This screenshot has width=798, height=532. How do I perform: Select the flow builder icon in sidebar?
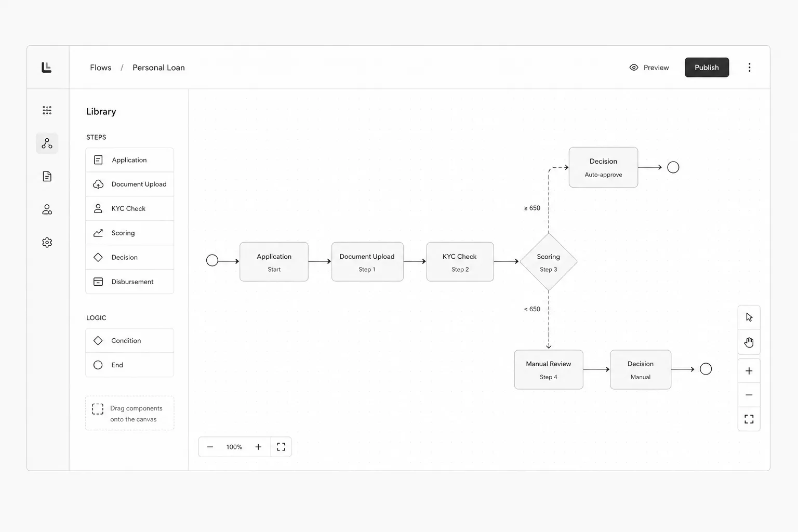(x=47, y=143)
